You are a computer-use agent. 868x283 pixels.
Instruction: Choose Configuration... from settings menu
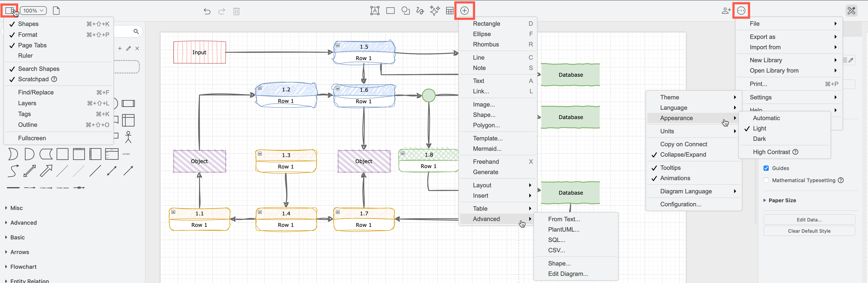694,204
